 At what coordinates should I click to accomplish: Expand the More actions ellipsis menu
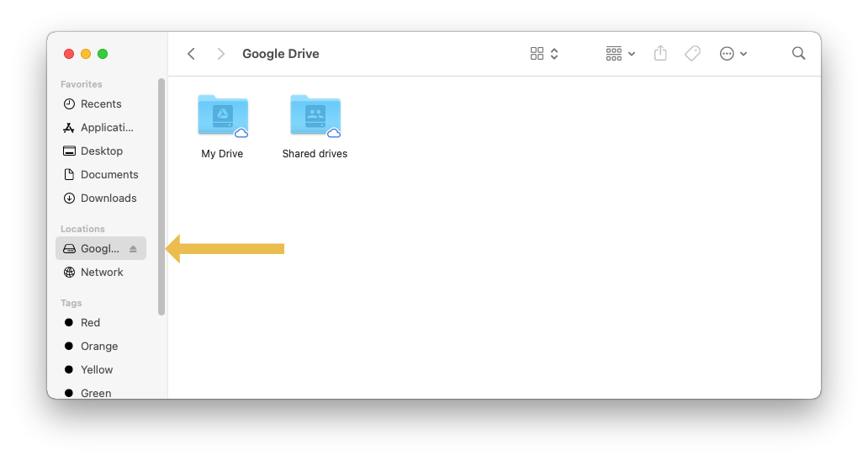(x=733, y=54)
